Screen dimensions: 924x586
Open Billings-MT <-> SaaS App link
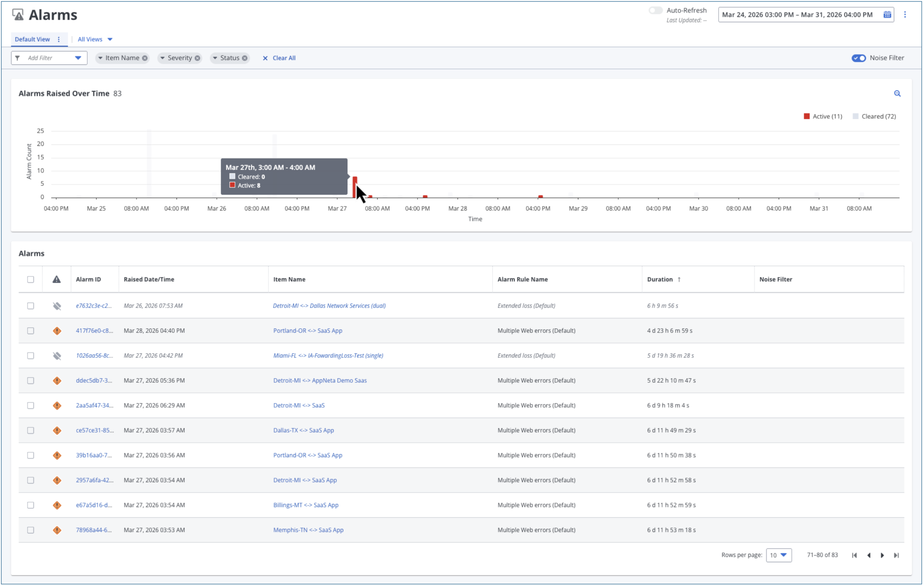(x=306, y=505)
